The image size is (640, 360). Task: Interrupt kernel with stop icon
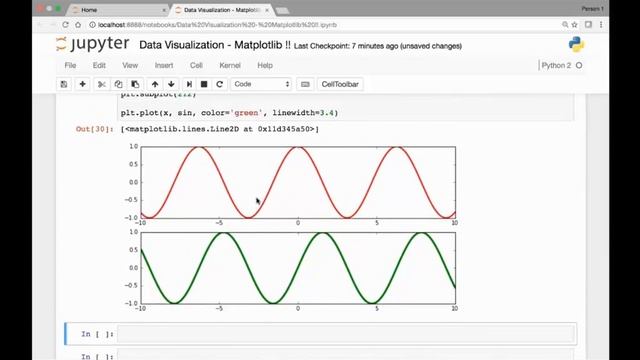[204, 84]
